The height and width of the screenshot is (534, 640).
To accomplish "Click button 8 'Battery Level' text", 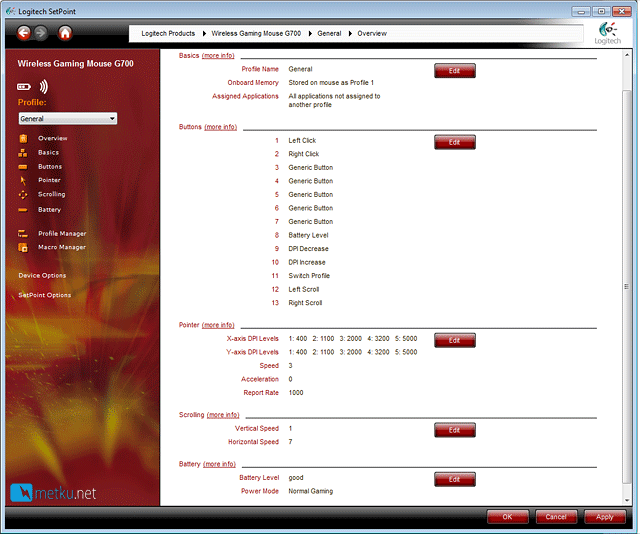I will click(308, 235).
